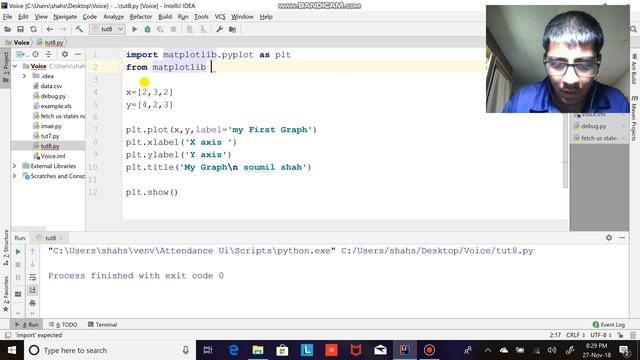Click tut8.py breadcrumb in navigation bar
Viewport: 640px width, 360px height.
(50, 42)
